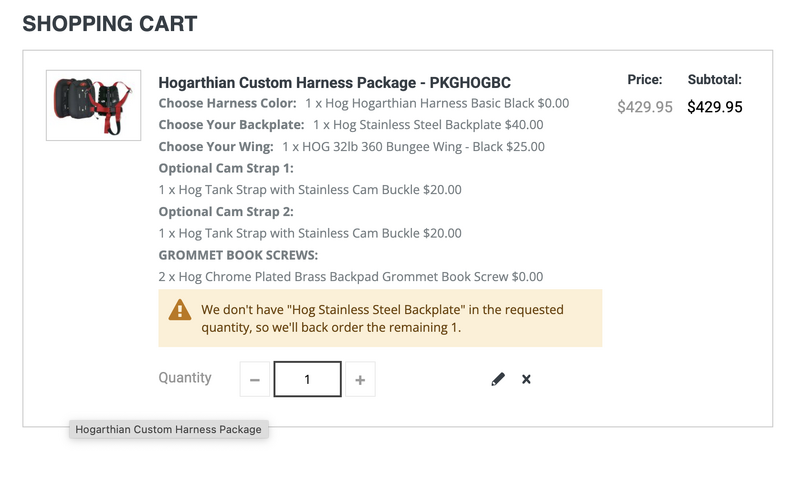Click the Hogarthian Custom Harness Package tooltip
This screenshot has width=800, height=479.
(x=168, y=429)
